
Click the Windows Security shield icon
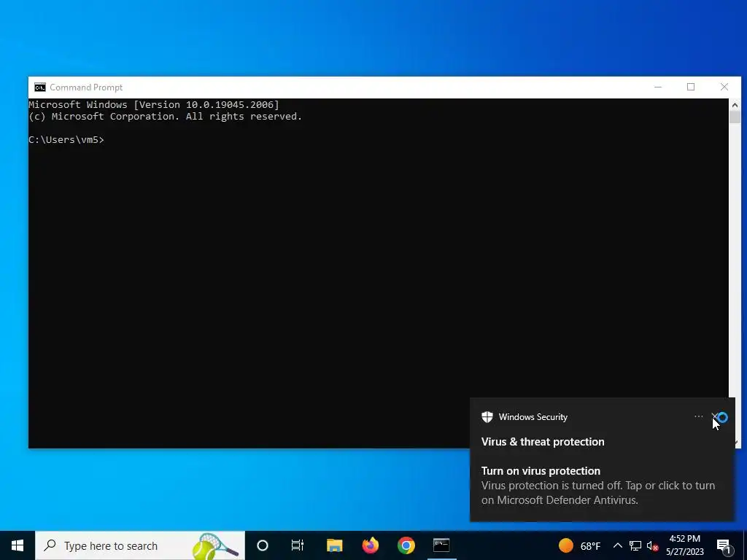pos(487,417)
